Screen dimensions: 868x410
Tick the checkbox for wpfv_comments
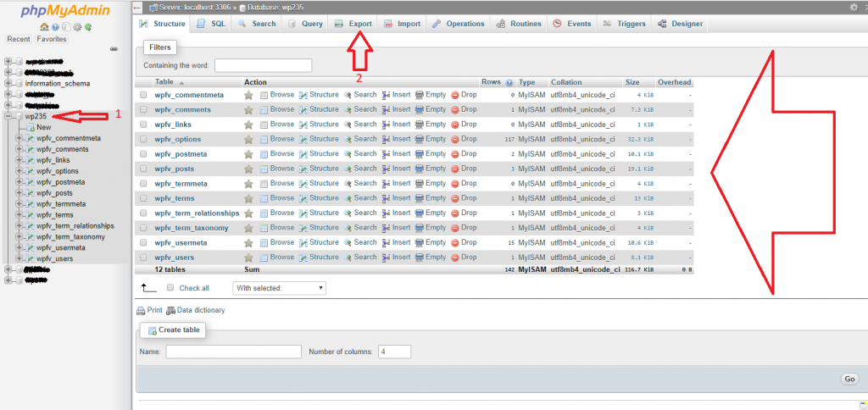pos(143,109)
